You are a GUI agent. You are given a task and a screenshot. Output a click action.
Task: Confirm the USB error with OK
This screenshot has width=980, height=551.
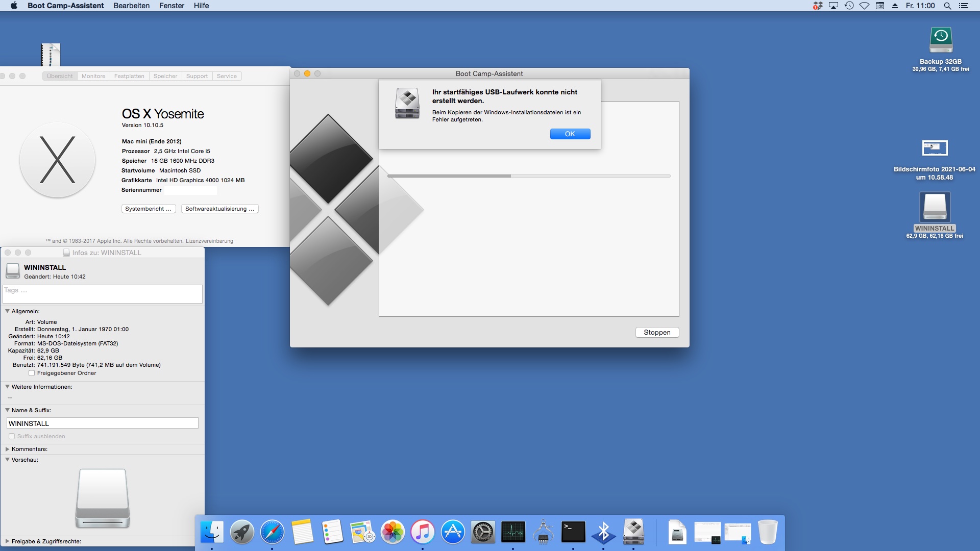tap(570, 134)
